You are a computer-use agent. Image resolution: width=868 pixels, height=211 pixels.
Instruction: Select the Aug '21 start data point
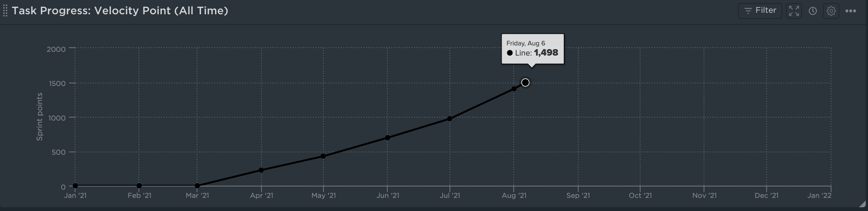click(514, 89)
